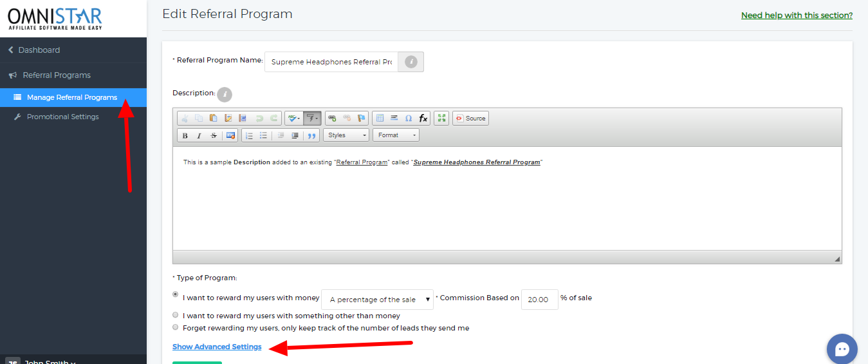
Task: Click Paste as plain text icon
Action: point(228,118)
